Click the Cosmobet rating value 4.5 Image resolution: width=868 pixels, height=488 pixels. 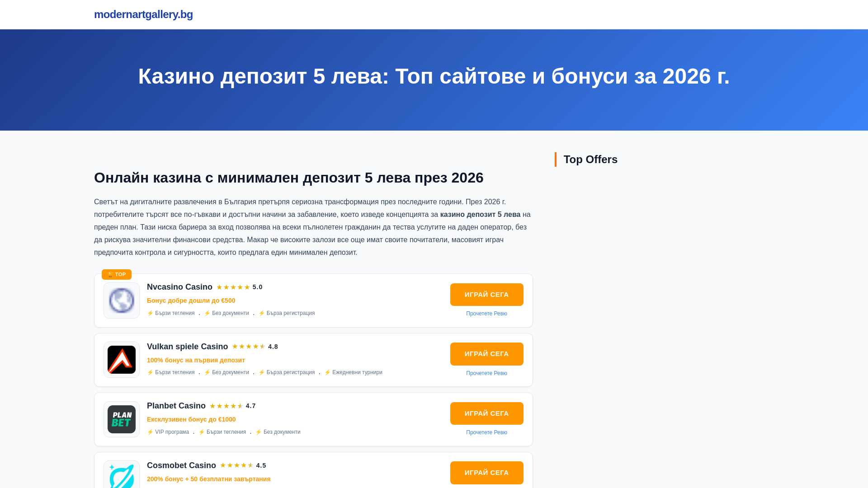click(x=261, y=465)
